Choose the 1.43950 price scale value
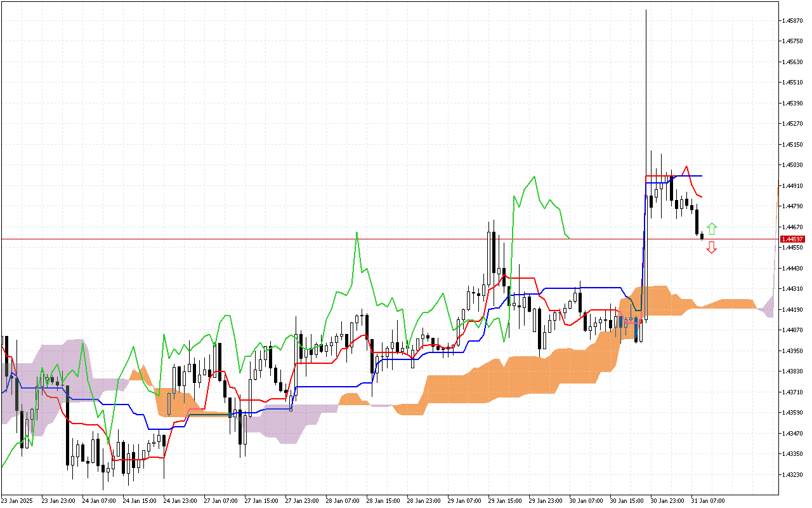The image size is (812, 508). tap(793, 351)
